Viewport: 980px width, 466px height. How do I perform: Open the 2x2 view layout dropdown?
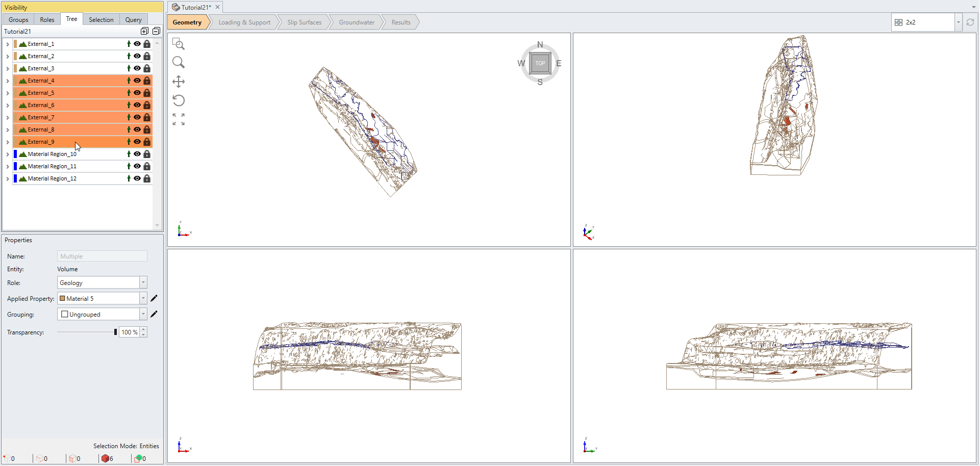coord(958,22)
